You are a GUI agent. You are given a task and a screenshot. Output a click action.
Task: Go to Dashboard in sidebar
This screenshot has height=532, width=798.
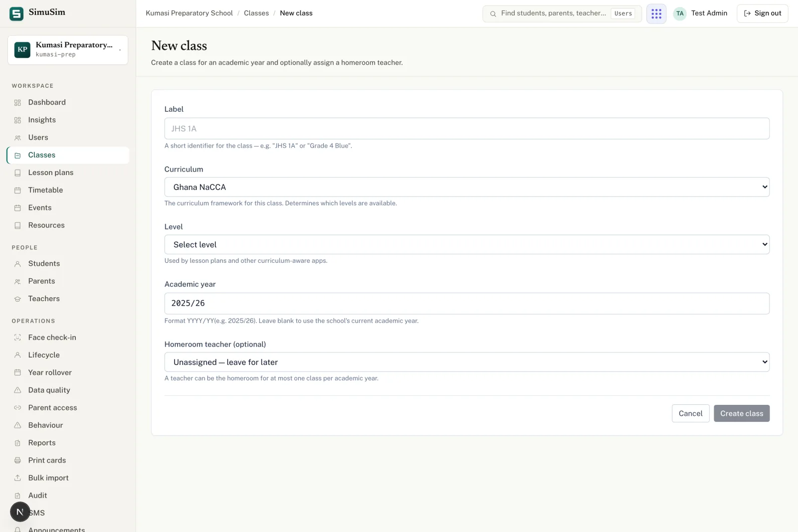pos(68,102)
